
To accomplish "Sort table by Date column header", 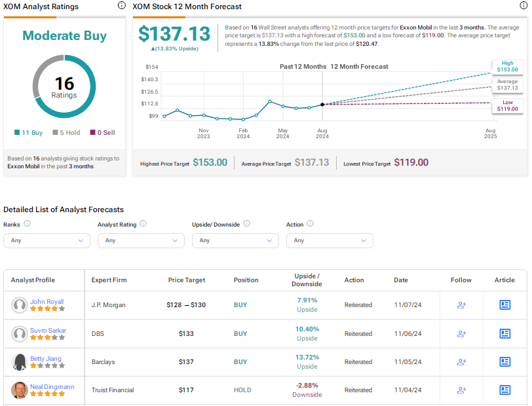I will tap(401, 280).
